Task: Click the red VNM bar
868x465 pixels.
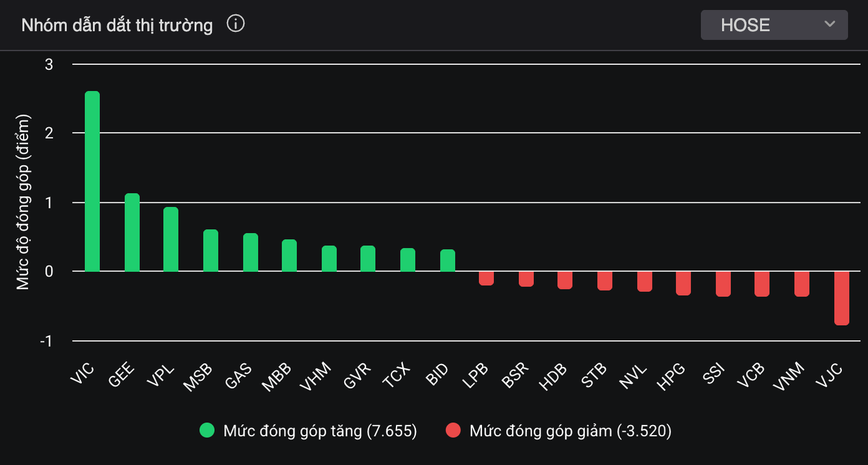Action: coord(802,283)
